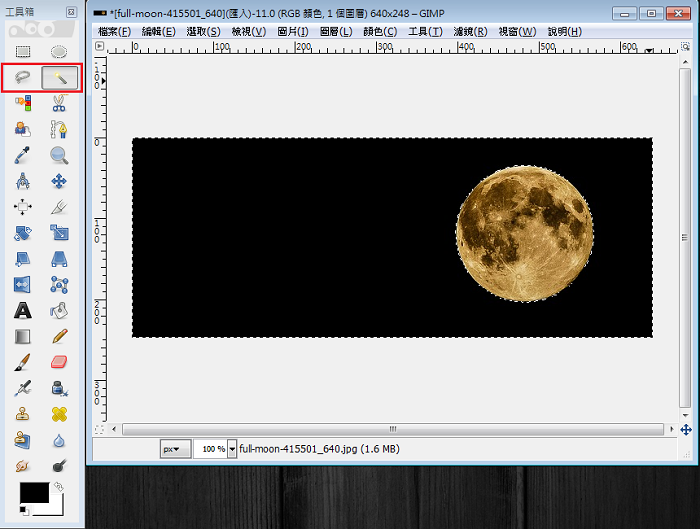Select the Zoom magnifier tool

point(59,155)
